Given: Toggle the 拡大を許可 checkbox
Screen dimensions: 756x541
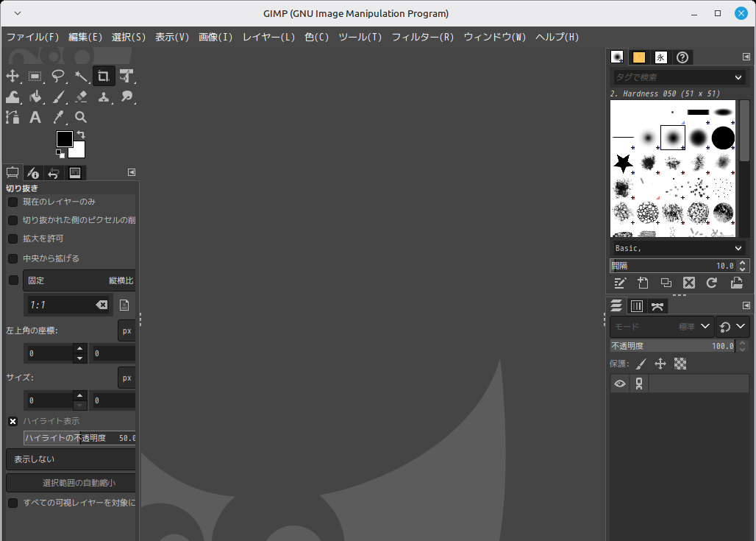Looking at the screenshot, I should (x=13, y=238).
